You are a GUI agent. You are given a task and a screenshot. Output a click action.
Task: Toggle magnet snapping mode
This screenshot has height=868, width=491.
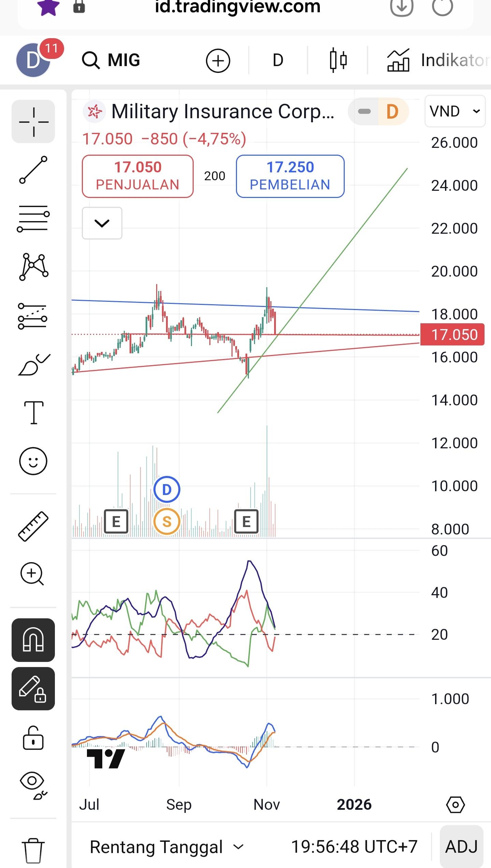tap(33, 640)
